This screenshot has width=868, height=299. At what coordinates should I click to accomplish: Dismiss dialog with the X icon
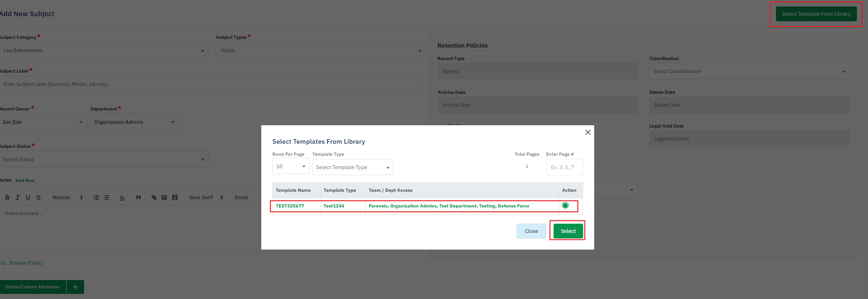588,132
